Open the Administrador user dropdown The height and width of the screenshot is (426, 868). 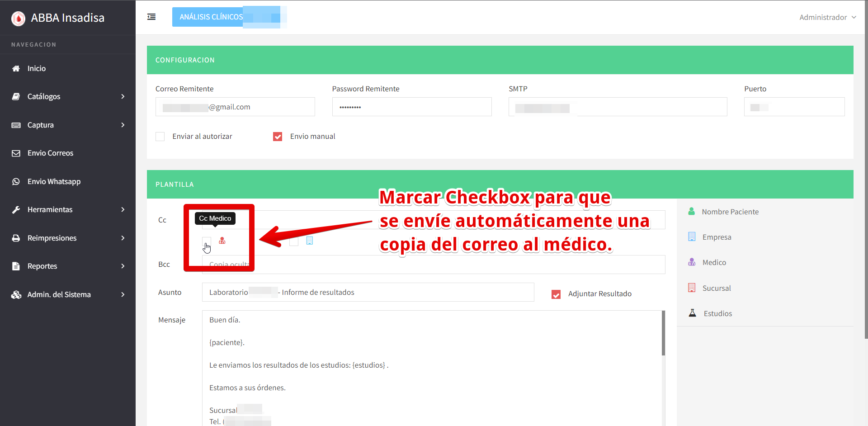[x=827, y=17]
